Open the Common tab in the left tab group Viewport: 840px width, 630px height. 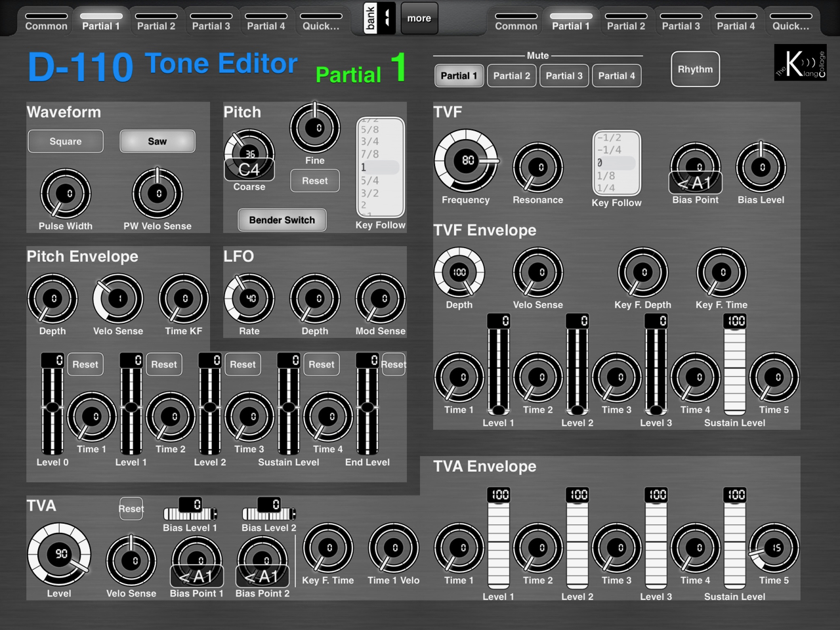(x=46, y=21)
